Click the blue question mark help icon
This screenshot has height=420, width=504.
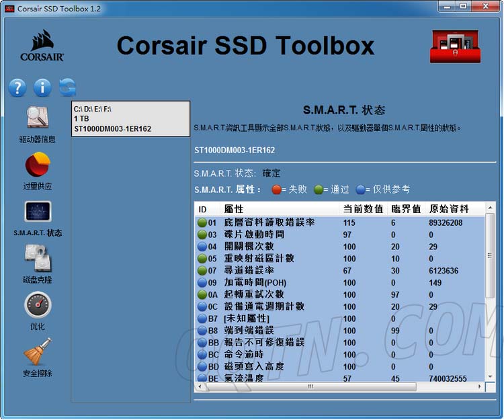click(x=17, y=87)
